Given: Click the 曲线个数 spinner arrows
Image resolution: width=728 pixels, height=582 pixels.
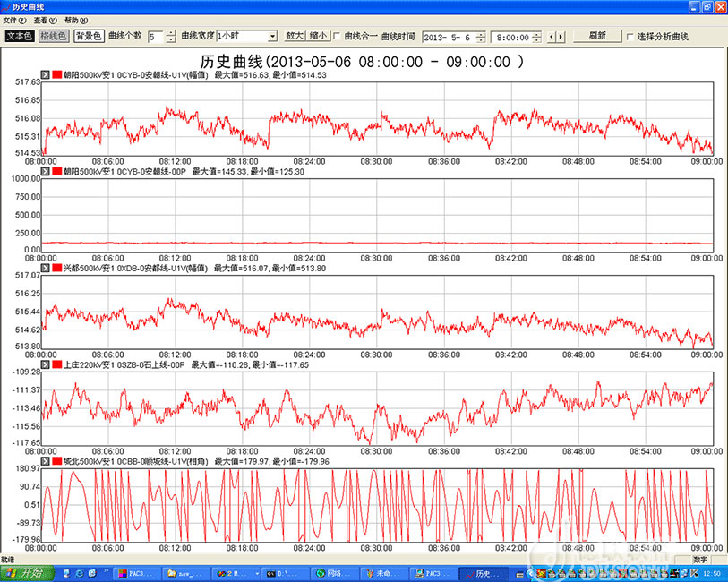Looking at the screenshot, I should [x=170, y=37].
